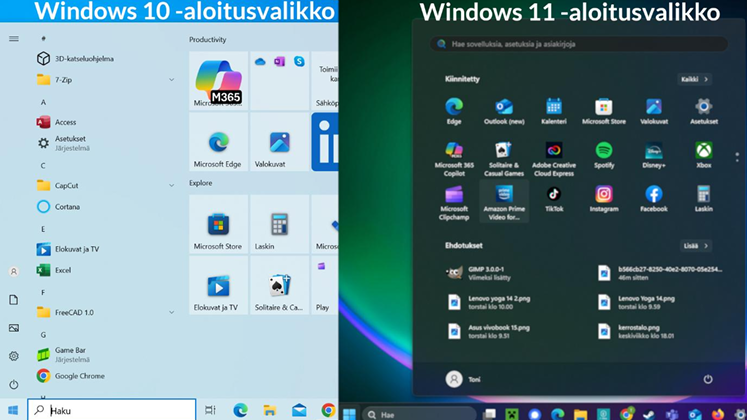Viewport: 747px width, 420px height.
Task: Launch Xbox pinned app
Action: [704, 155]
